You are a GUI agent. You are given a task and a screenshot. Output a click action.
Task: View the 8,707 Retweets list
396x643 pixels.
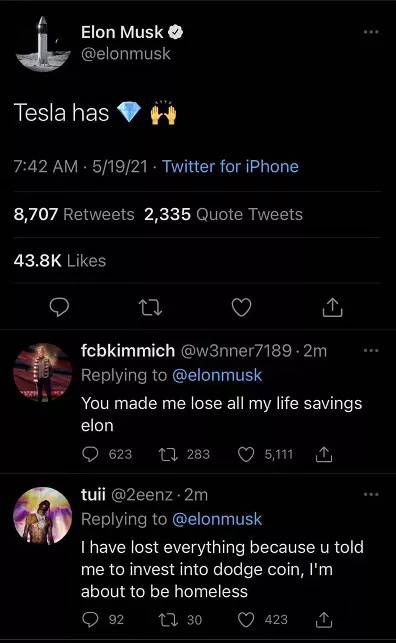point(74,214)
